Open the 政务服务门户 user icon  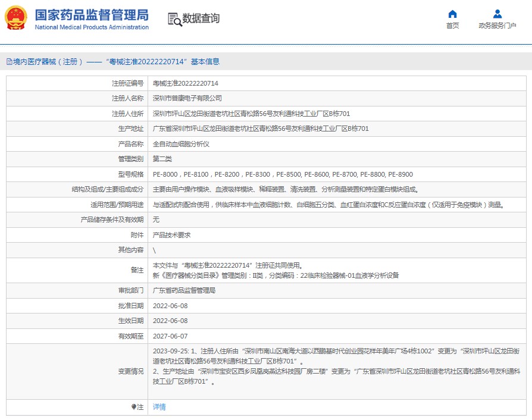click(497, 14)
